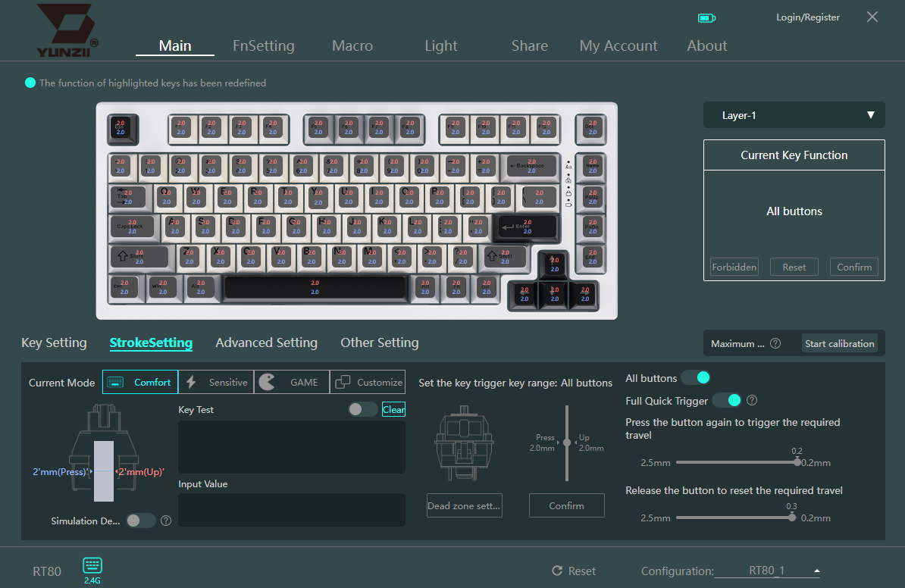
Task: Click the Simulation help question mark icon
Action: point(166,521)
